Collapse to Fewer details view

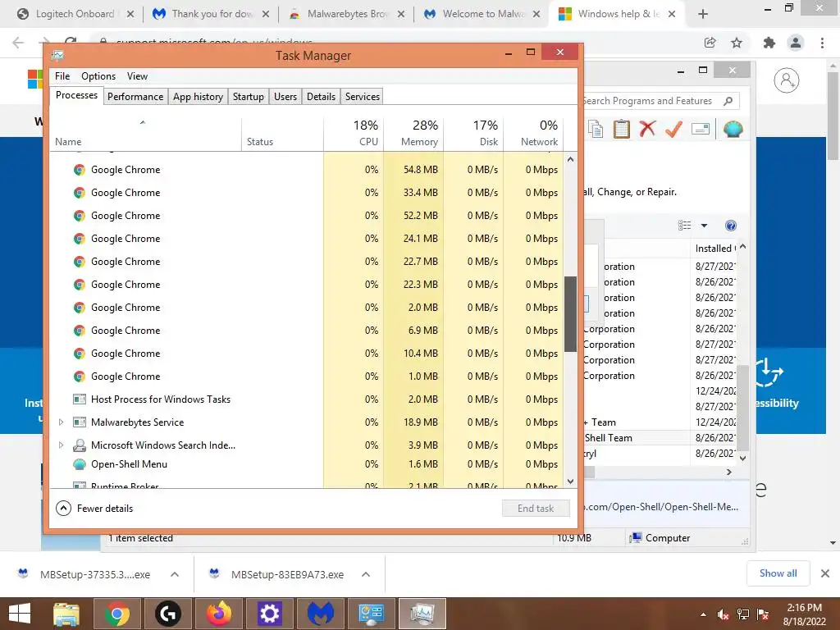(94, 509)
